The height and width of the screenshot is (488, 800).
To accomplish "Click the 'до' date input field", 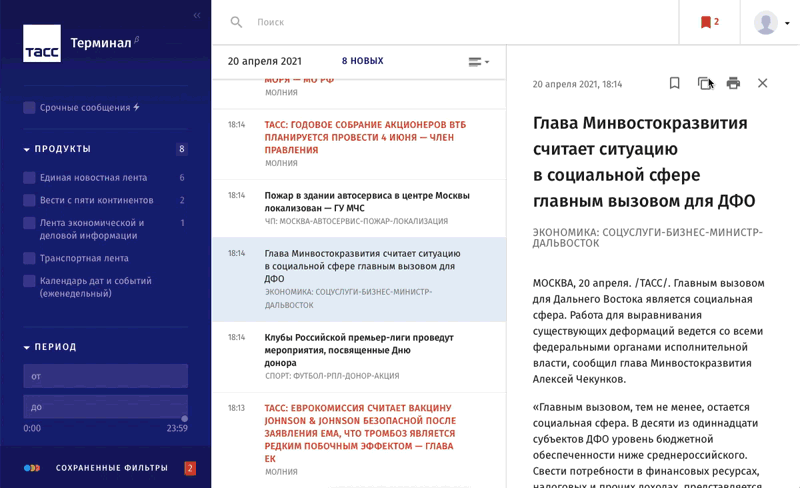I will click(106, 407).
